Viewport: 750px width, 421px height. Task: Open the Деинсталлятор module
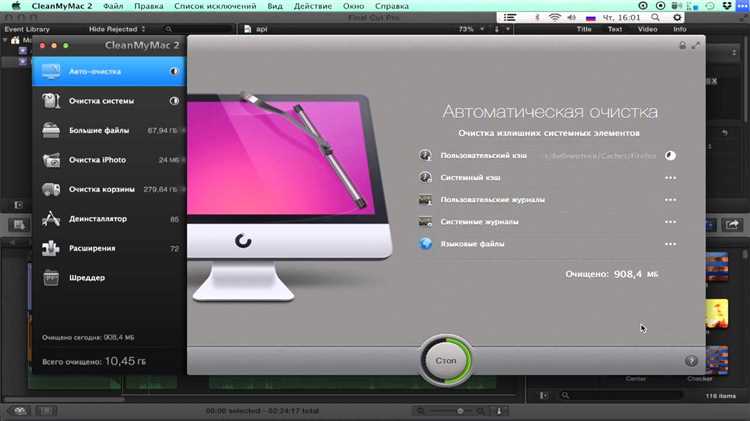click(109, 219)
